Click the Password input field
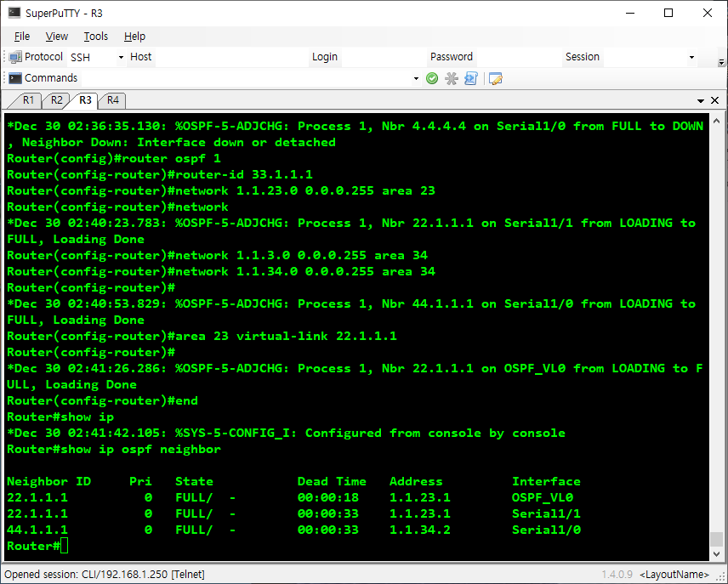 (x=519, y=57)
